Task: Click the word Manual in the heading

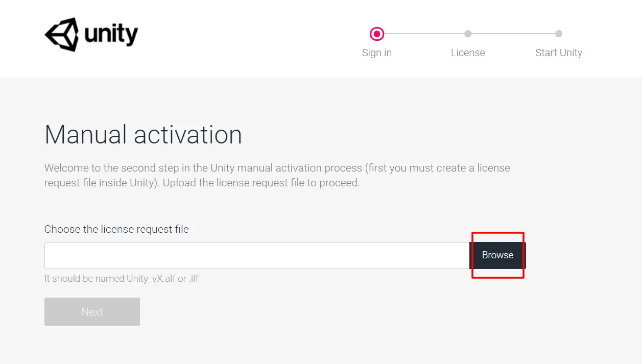Action: (x=85, y=135)
